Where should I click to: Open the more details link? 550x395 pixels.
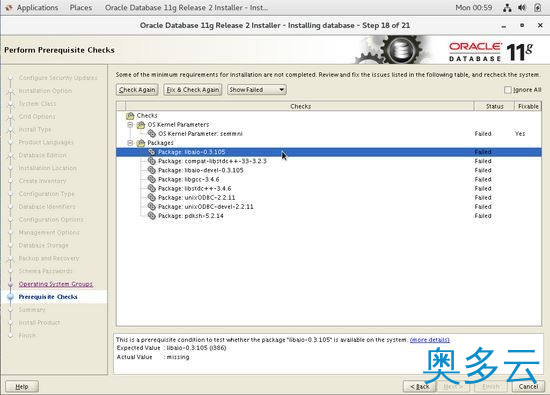coord(430,340)
